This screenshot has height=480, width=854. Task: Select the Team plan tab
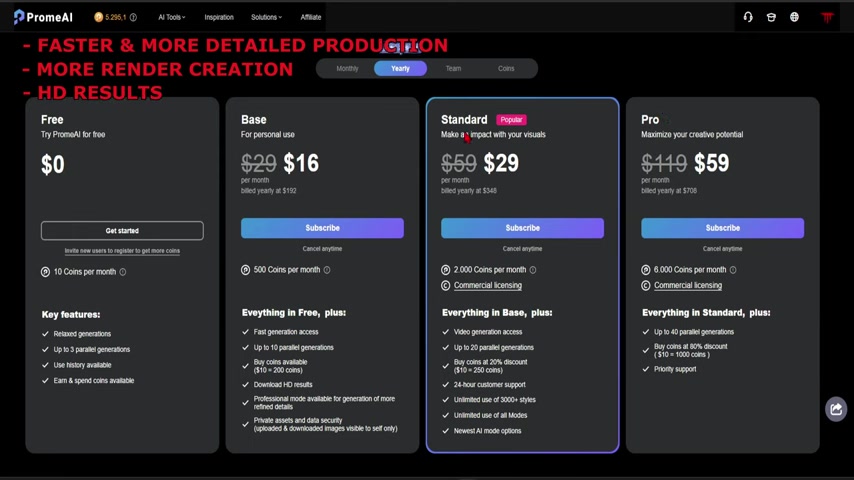click(x=453, y=69)
